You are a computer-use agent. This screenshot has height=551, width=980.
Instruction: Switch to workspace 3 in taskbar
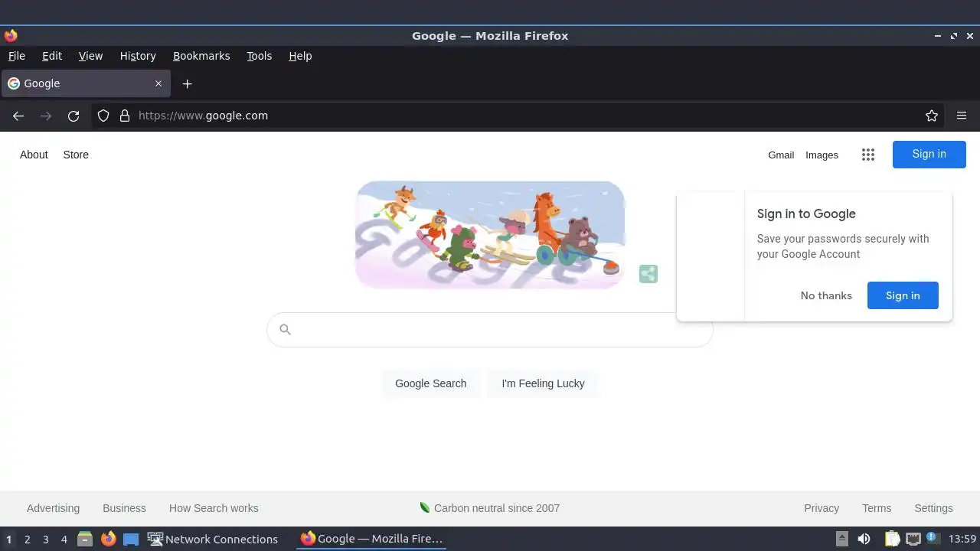46,540
